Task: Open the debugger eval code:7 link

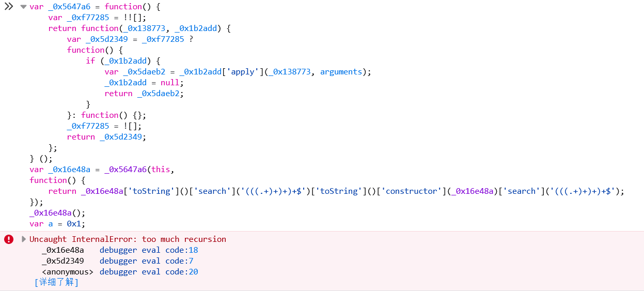Action: 147,261
